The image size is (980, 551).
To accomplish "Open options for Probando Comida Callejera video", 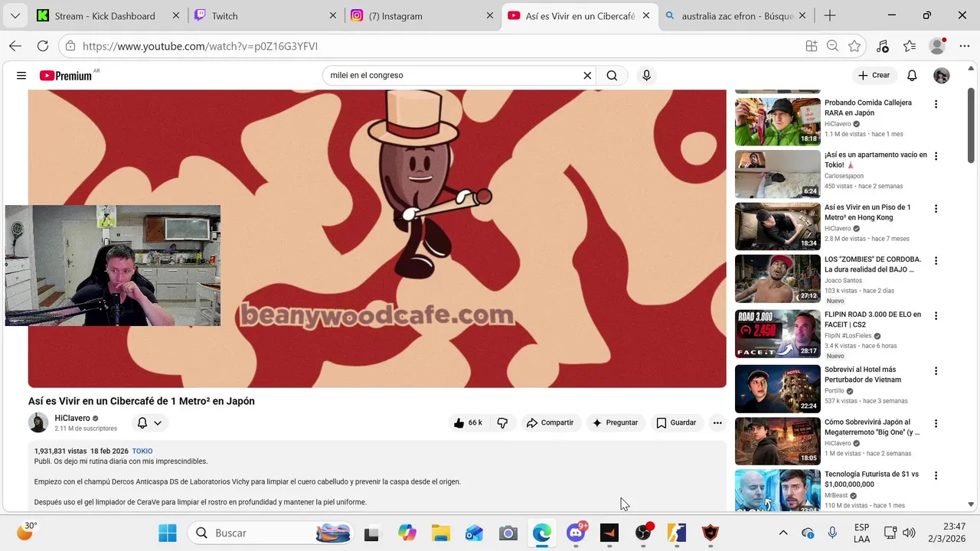I will 936,104.
